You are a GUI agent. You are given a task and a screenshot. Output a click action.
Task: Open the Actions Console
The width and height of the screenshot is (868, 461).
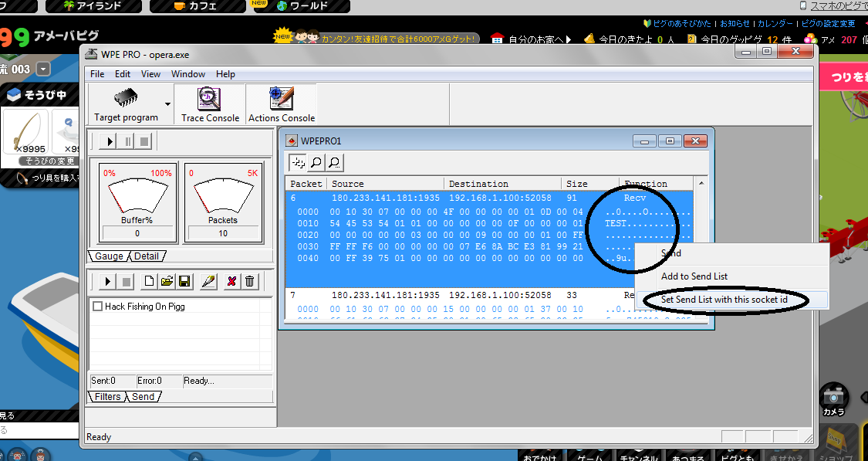point(281,104)
